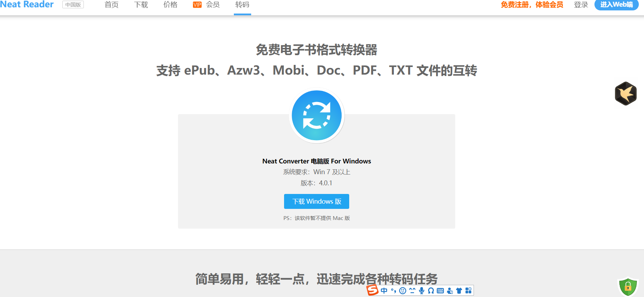This screenshot has width=644, height=297.
Task: Go to the 下载 download page
Action: [x=141, y=5]
